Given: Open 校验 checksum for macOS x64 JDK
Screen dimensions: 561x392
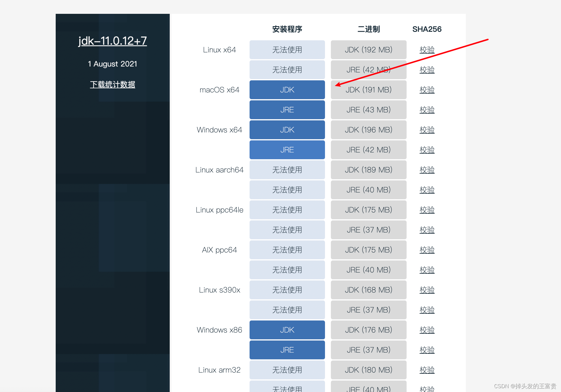Looking at the screenshot, I should (427, 90).
